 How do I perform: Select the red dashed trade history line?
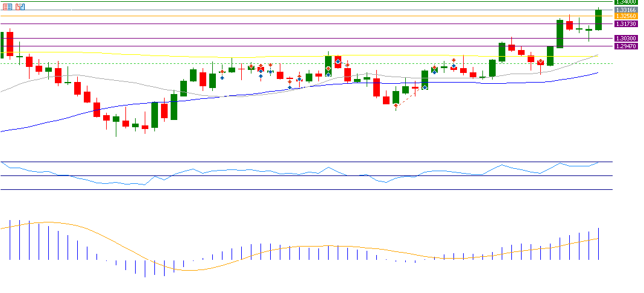point(410,97)
